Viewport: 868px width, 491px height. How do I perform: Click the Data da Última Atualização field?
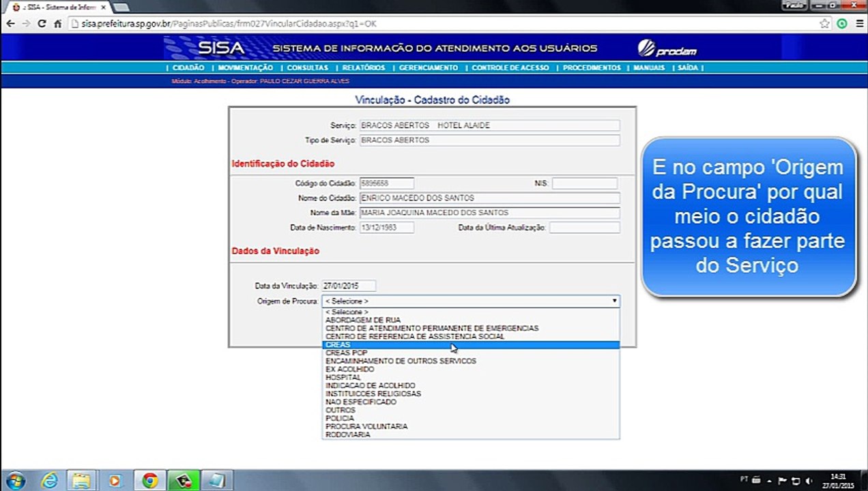pos(585,228)
